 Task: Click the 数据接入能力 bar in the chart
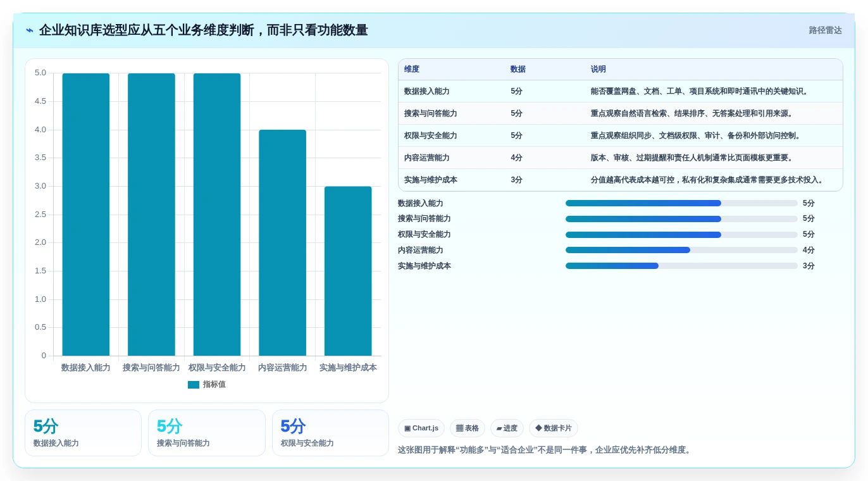86,215
